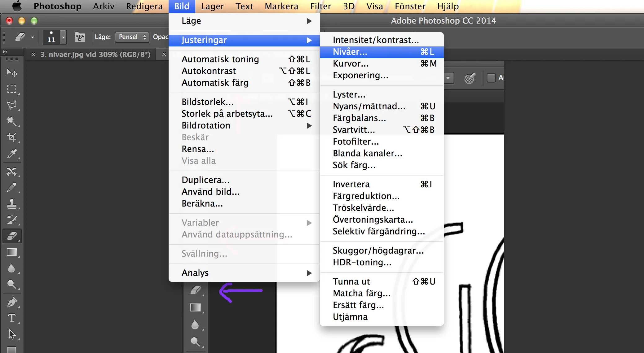Click Rensa menu item
Viewport: 644px width, 353px height.
coord(244,149)
